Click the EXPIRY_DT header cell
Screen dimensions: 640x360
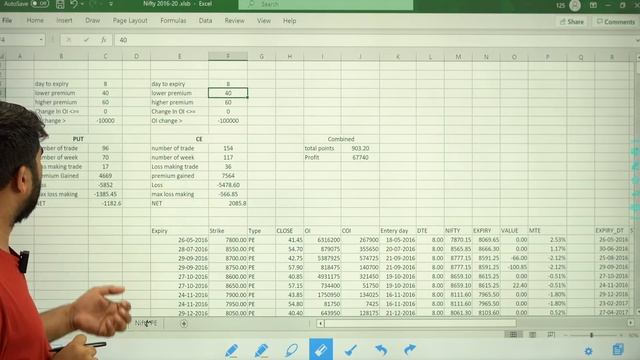pos(611,231)
